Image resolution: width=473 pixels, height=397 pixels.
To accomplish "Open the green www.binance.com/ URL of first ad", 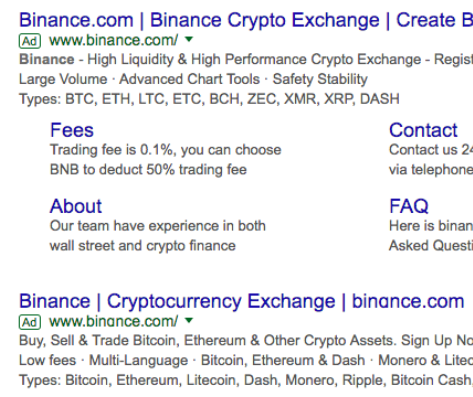I will (113, 41).
